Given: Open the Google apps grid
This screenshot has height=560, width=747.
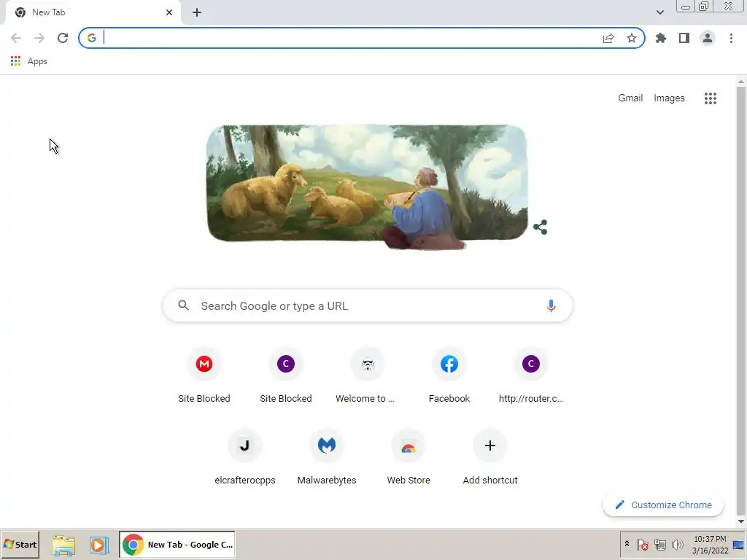Looking at the screenshot, I should coord(711,98).
